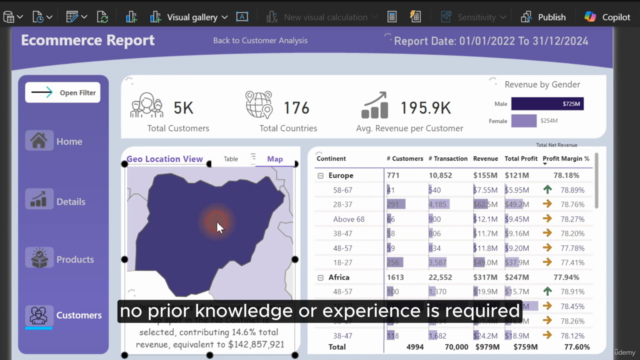This screenshot has height=360, width=640.
Task: Click the Home house icon
Action: 39,140
